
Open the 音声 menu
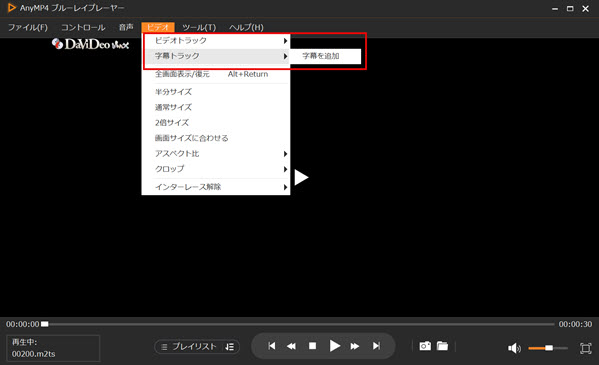126,28
